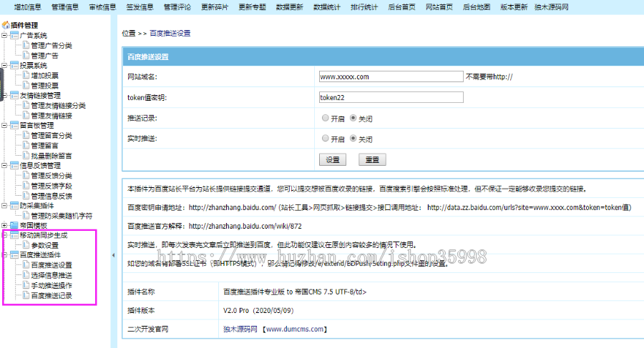Collapse the 广告系统 tree node

(x=4, y=35)
